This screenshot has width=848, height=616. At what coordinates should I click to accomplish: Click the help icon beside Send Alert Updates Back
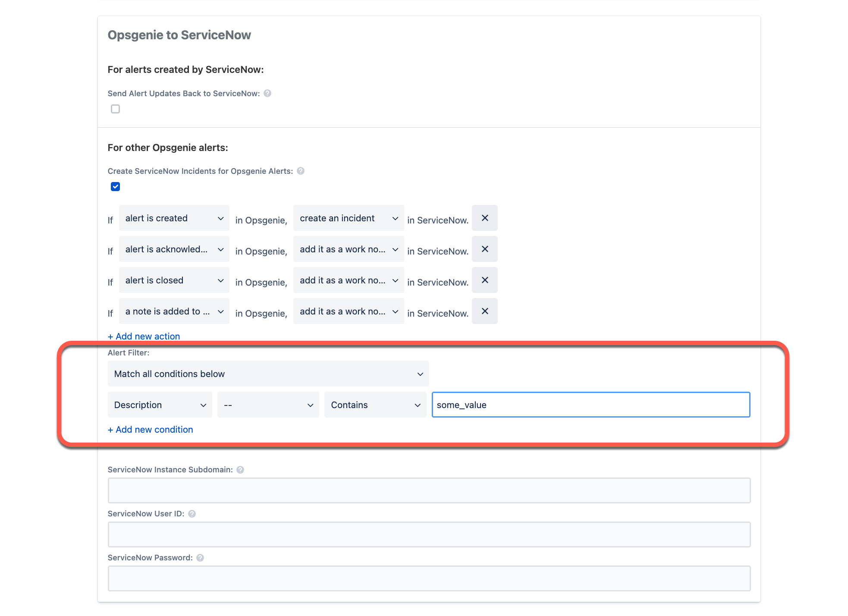268,93
